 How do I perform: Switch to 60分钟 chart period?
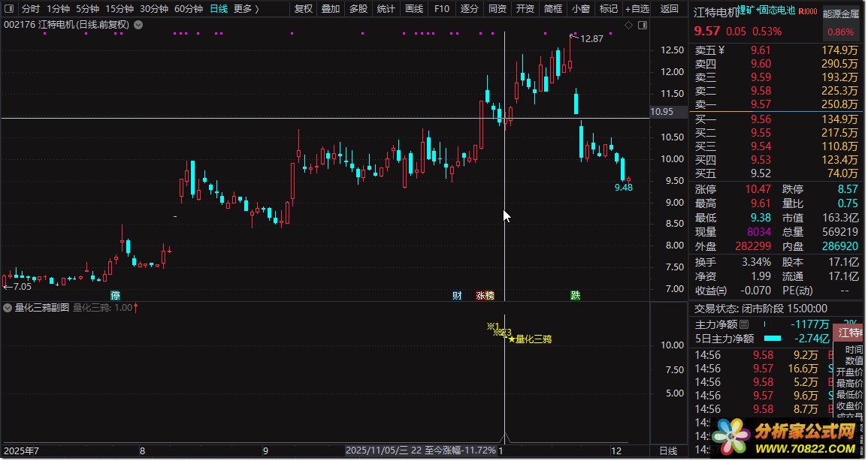188,9
